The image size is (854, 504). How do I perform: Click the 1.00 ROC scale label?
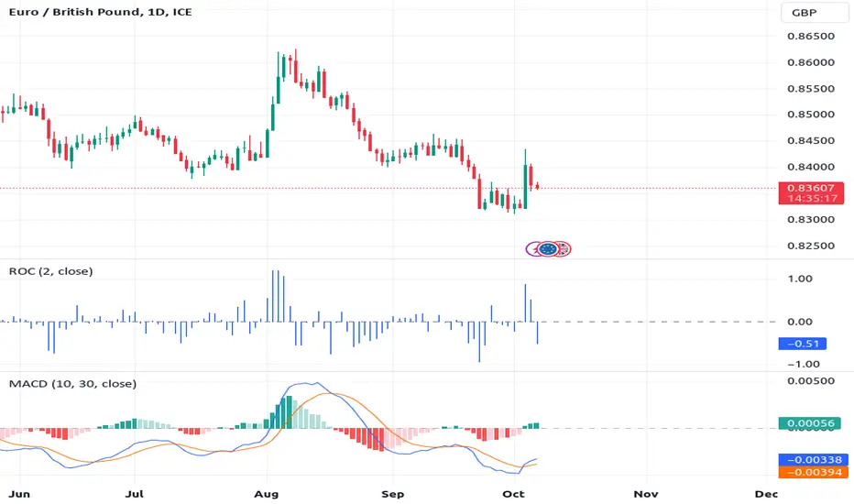(x=800, y=279)
